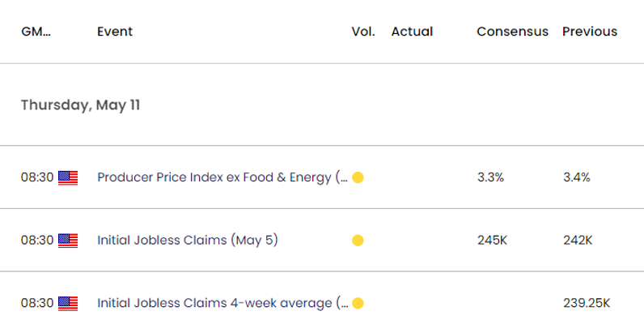The image size is (644, 324).
Task: Click the Actual column header
Action: [412, 32]
